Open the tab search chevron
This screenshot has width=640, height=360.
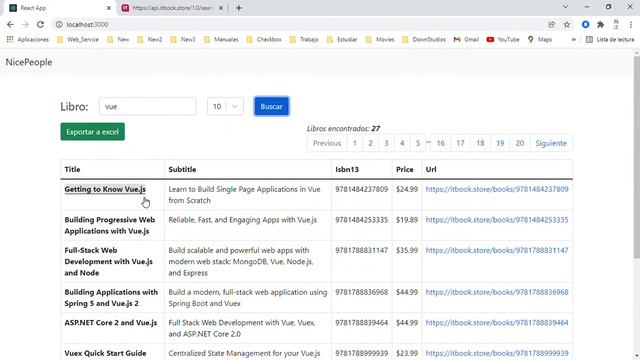[x=565, y=7]
